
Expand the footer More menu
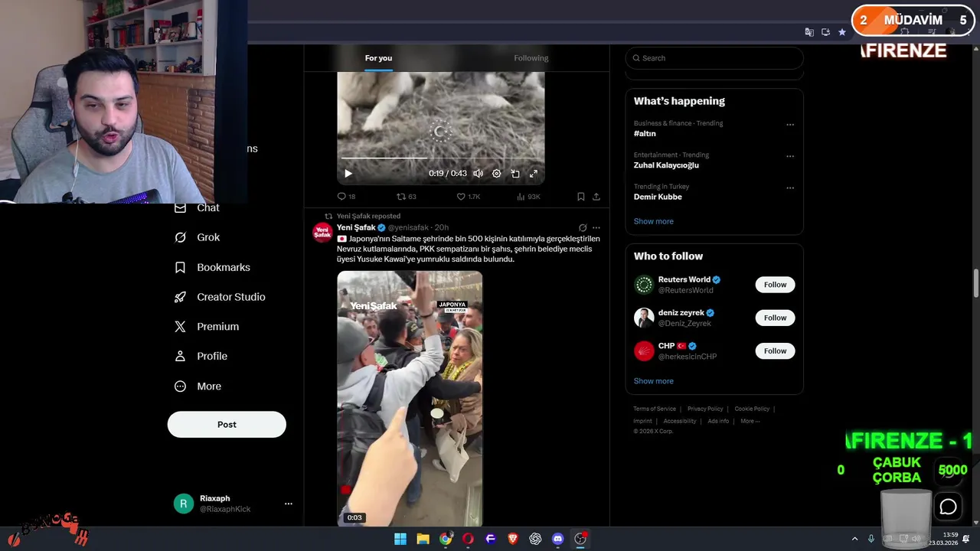tap(750, 421)
